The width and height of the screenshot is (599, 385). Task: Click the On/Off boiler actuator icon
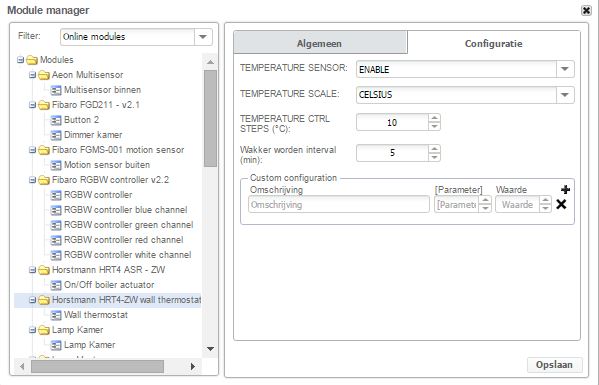pos(56,285)
